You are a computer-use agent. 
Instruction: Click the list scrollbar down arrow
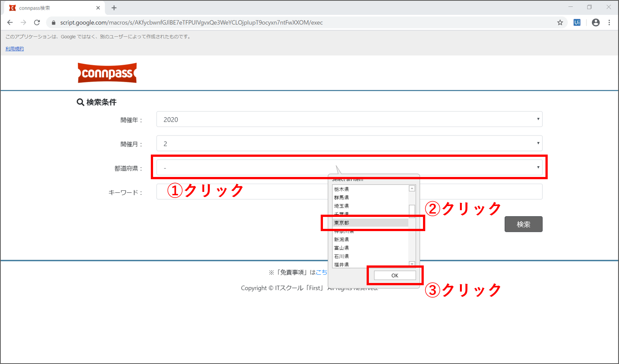(x=412, y=264)
